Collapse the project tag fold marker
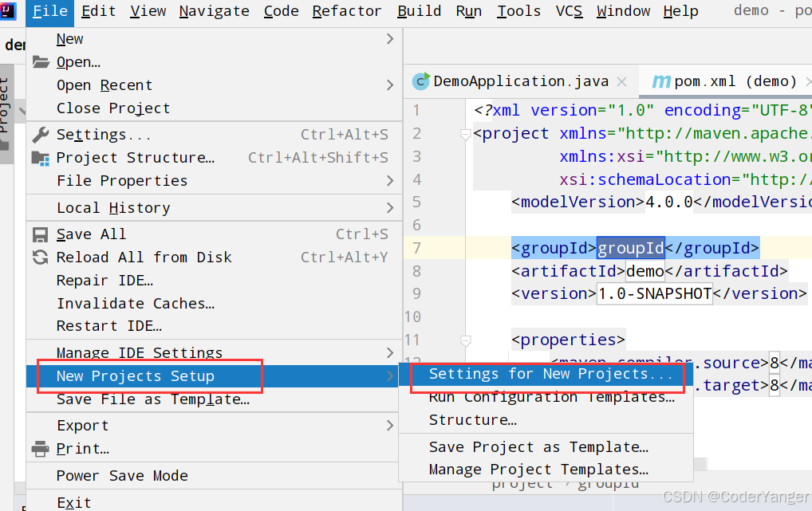 [465, 135]
